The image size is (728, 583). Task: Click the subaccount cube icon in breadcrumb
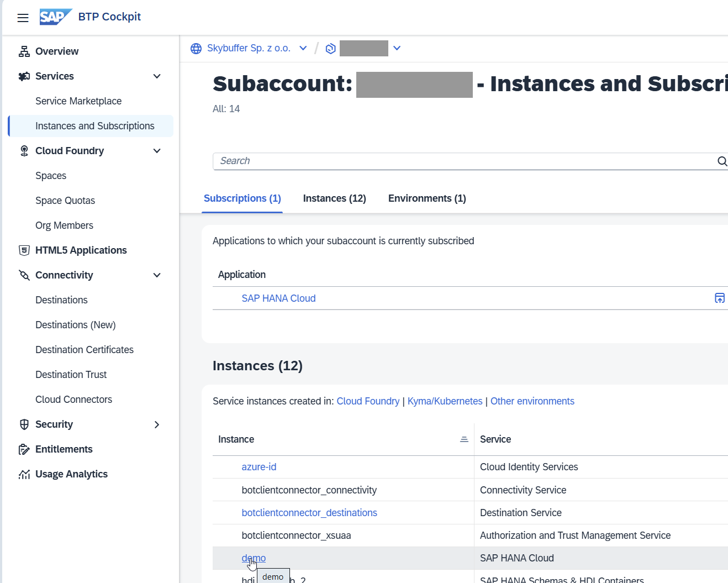[x=331, y=49]
